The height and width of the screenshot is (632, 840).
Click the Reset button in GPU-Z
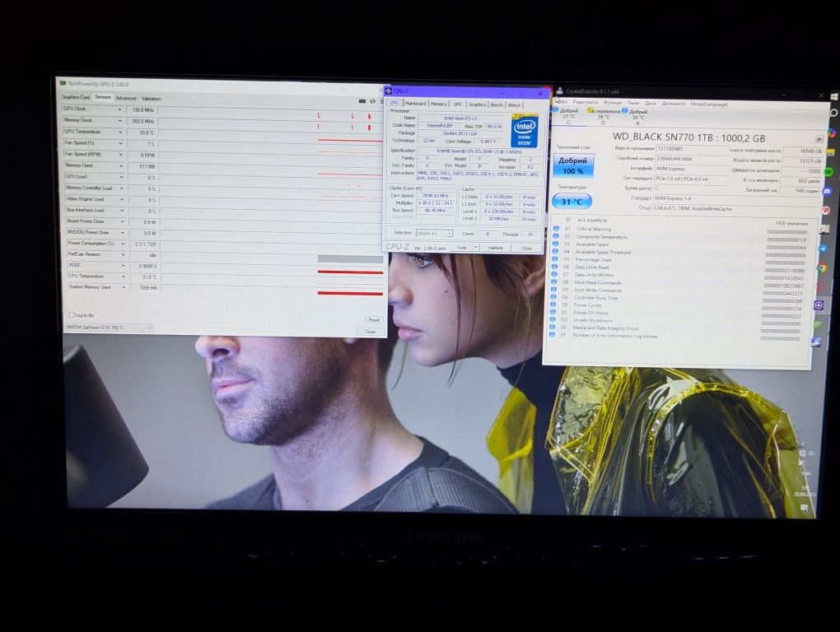coord(373,319)
